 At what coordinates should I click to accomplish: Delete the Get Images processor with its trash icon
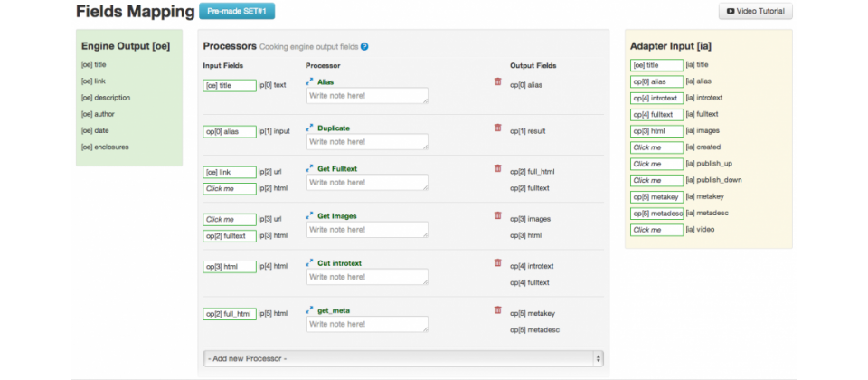(x=497, y=215)
